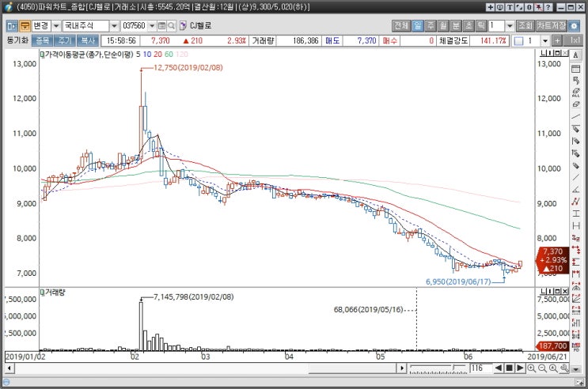Click the red 20 moving average label
Viewport: 588px width, 389px height.
point(157,55)
